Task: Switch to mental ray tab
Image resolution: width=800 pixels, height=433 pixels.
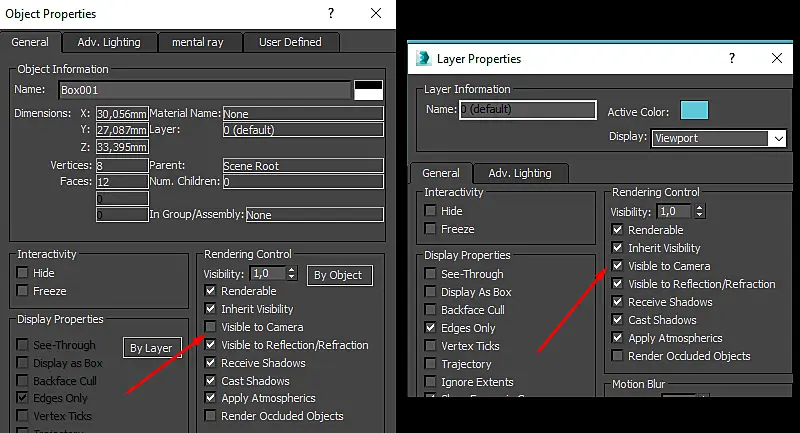Action: point(197,42)
